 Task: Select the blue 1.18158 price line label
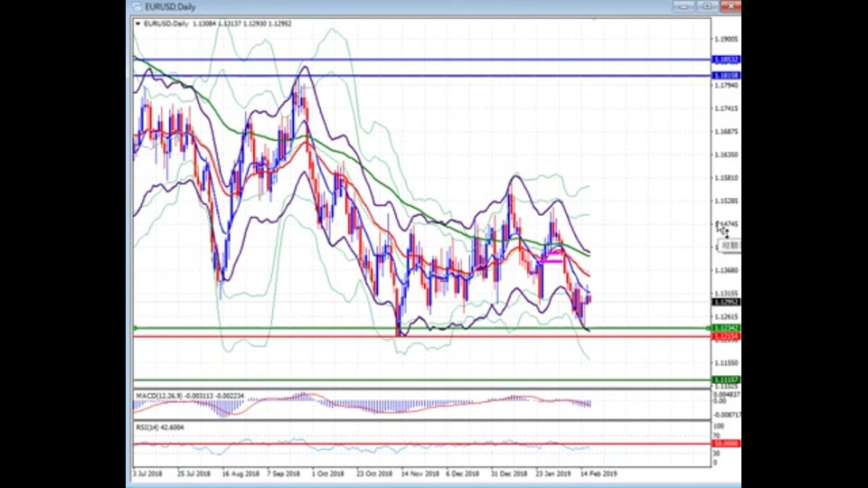(726, 75)
